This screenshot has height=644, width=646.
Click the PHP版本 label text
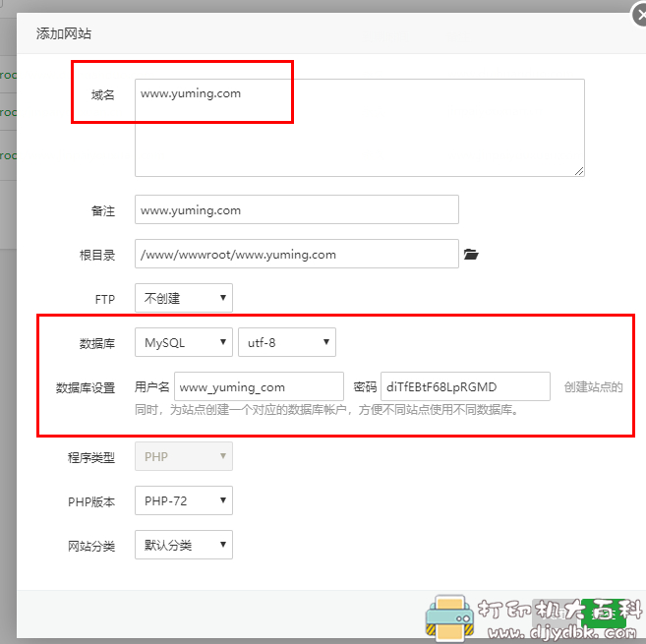pyautogui.click(x=91, y=501)
